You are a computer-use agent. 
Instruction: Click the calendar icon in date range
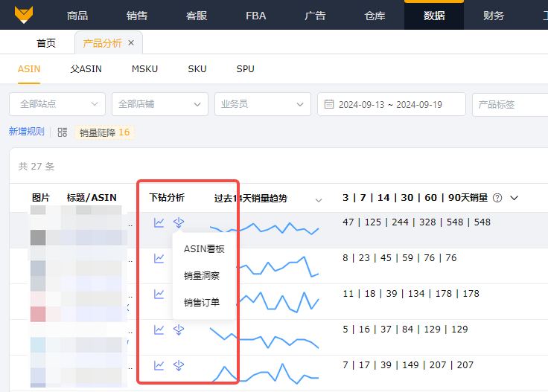coord(329,104)
